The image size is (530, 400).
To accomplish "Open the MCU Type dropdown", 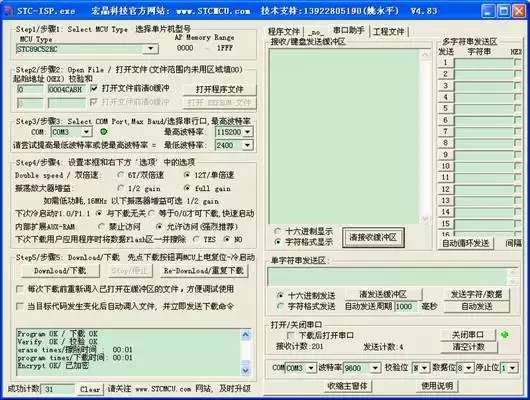I will [x=150, y=49].
